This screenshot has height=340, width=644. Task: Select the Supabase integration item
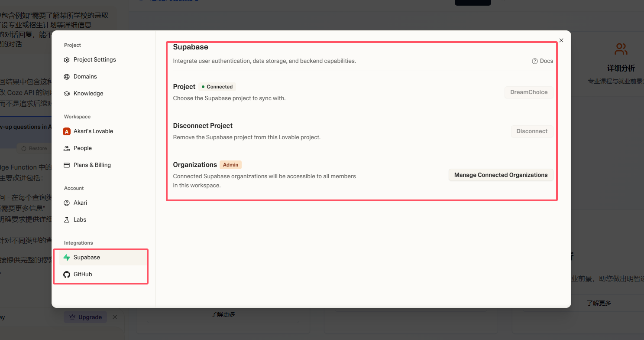coord(103,258)
